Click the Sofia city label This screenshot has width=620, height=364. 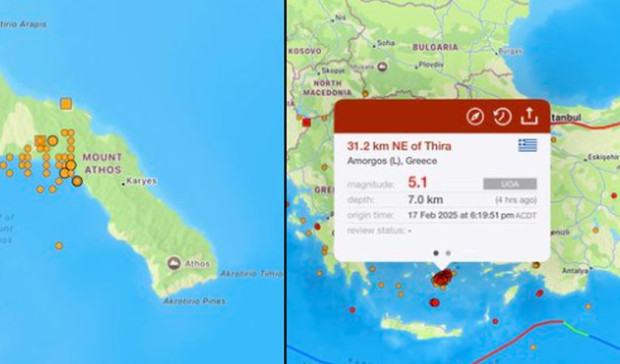point(386,43)
